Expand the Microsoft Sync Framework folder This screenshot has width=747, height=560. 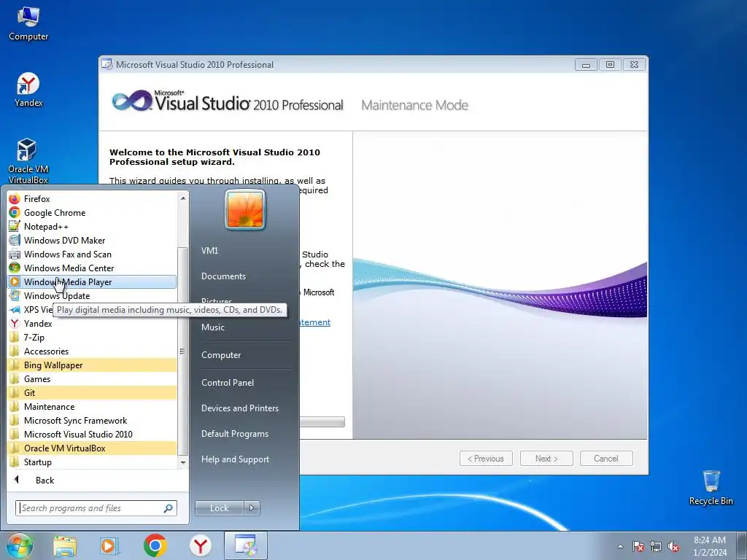pos(92,420)
